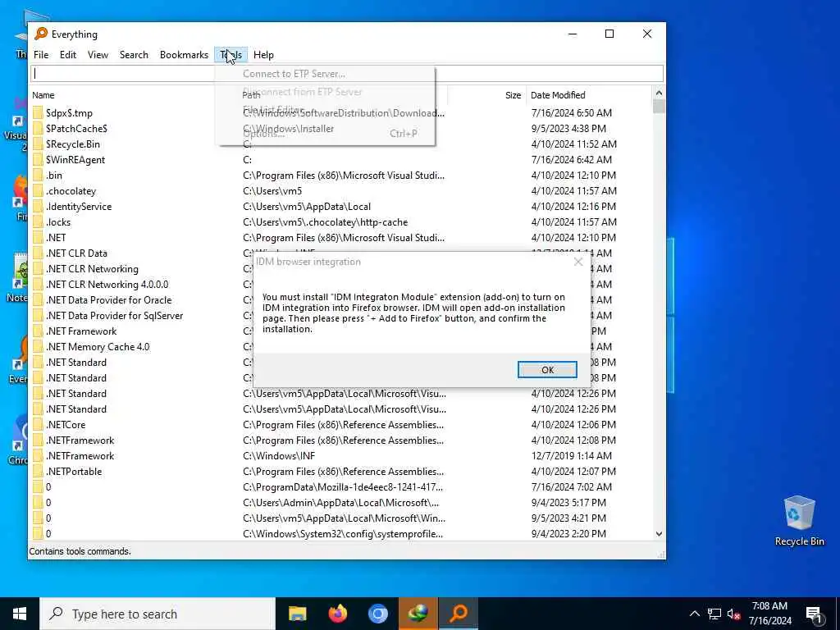Select the $WinREAgent folder icon
Image resolution: width=840 pixels, height=630 pixels.
pyautogui.click(x=38, y=160)
